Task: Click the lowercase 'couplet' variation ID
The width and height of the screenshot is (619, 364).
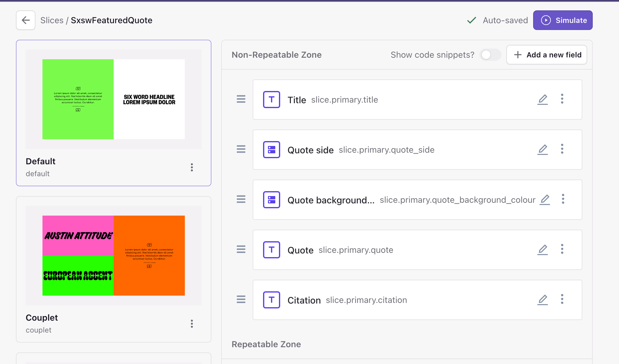Action: coord(38,330)
